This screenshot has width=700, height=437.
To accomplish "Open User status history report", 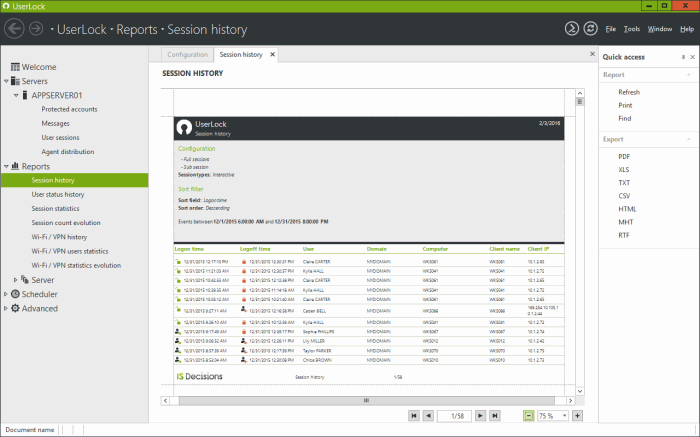I will 58,195.
